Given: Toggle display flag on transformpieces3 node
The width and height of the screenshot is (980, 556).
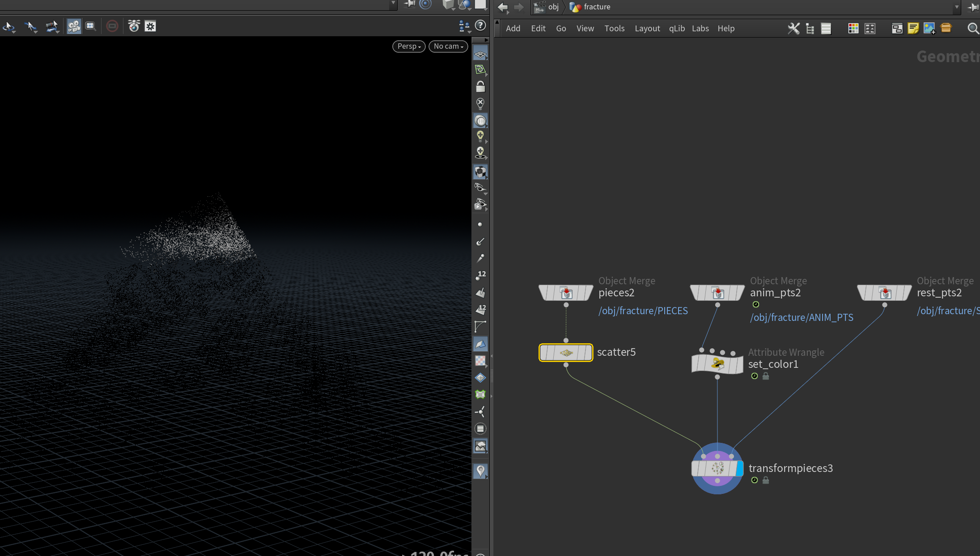Looking at the screenshot, I should [740, 468].
